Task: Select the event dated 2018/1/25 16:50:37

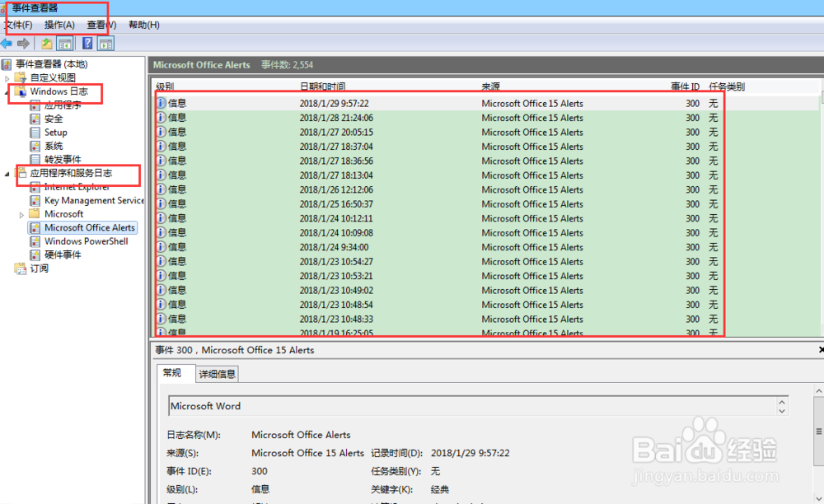Action: pyautogui.click(x=487, y=203)
